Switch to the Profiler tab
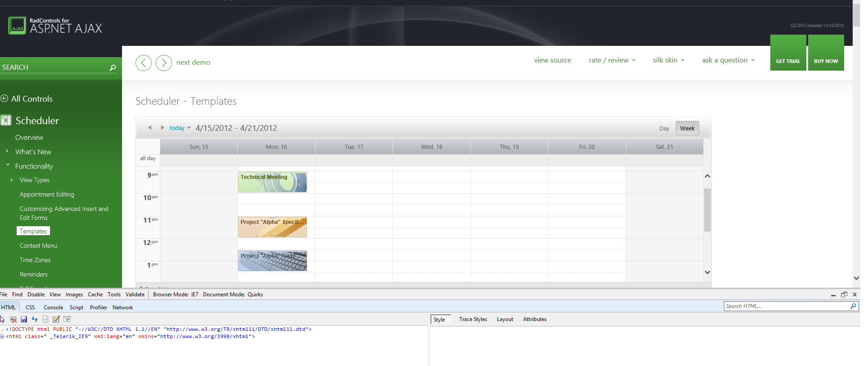Screen dimensions: 868x366 (99, 308)
